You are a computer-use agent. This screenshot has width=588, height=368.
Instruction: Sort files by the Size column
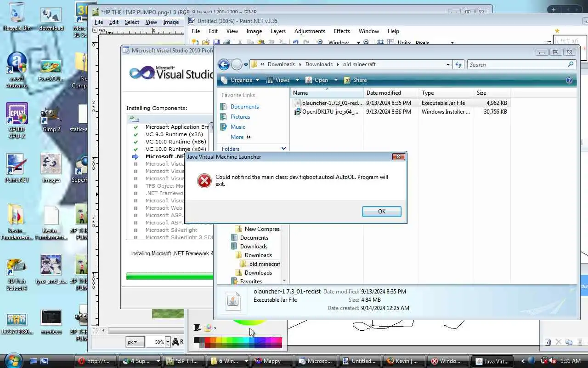491,93
